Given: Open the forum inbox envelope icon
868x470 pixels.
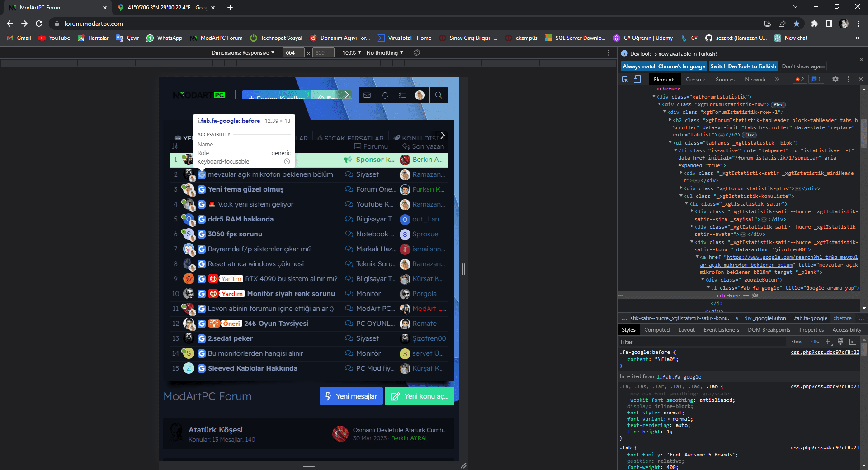Looking at the screenshot, I should (367, 95).
